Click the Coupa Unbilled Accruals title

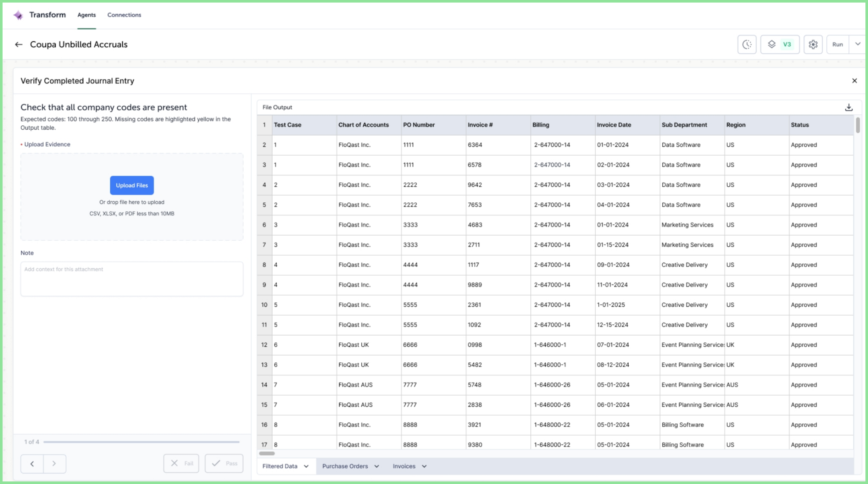(79, 45)
